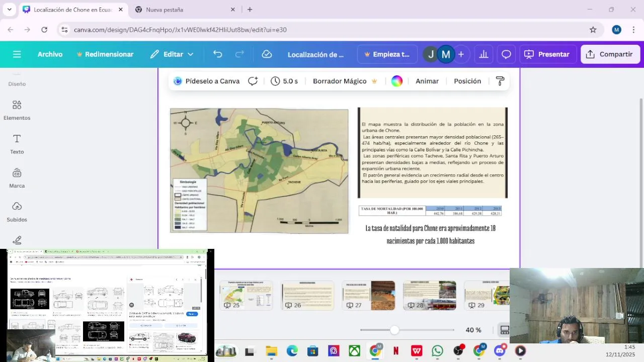Undo the last action in Canva
Image resolution: width=644 pixels, height=362 pixels.
coord(217,54)
